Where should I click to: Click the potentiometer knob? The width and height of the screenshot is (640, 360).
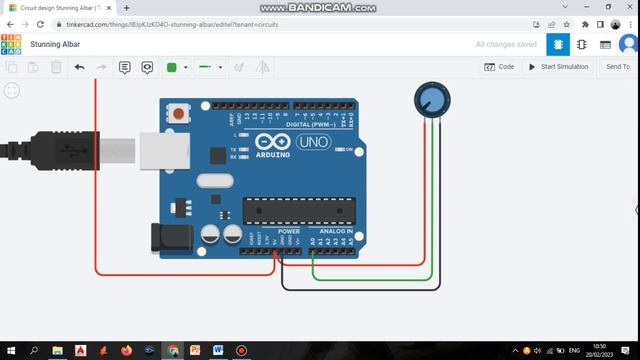432,100
